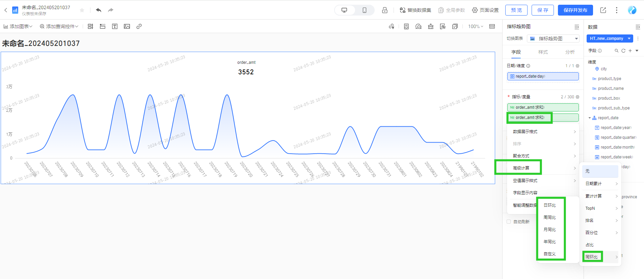644x279 pixels.
Task: Click the lock icon in top bar
Action: click(x=384, y=10)
